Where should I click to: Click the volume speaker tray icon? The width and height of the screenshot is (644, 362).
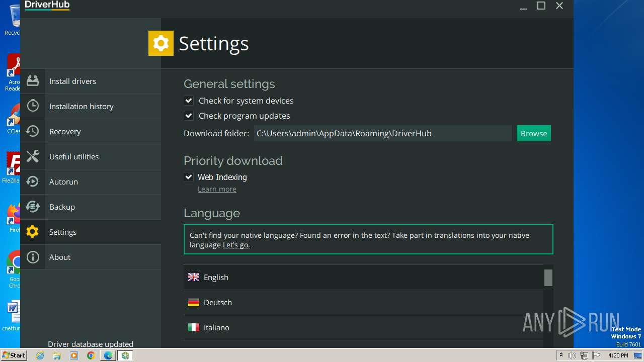(572, 355)
